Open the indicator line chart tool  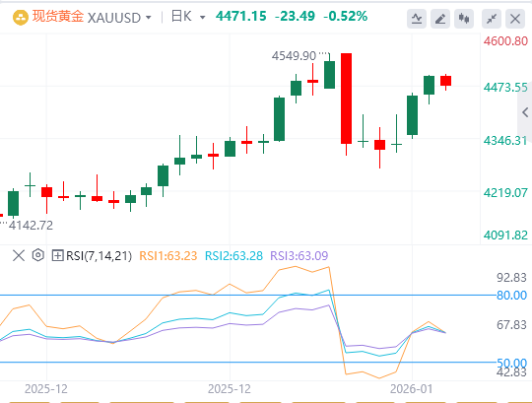click(x=417, y=19)
